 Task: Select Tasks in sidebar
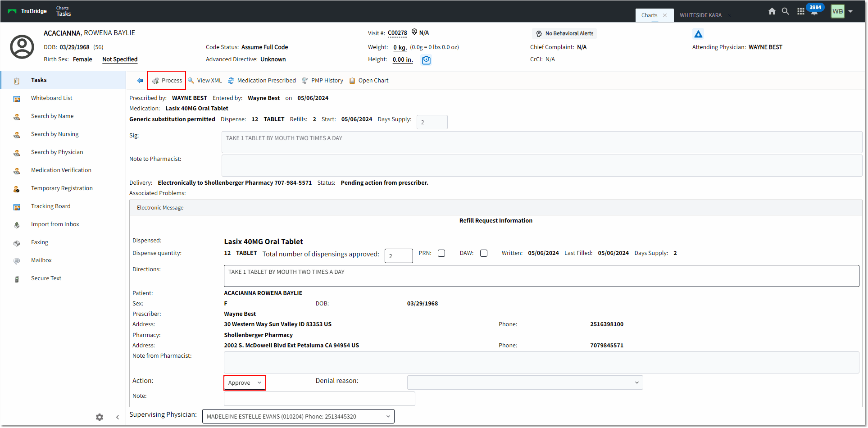click(x=63, y=80)
